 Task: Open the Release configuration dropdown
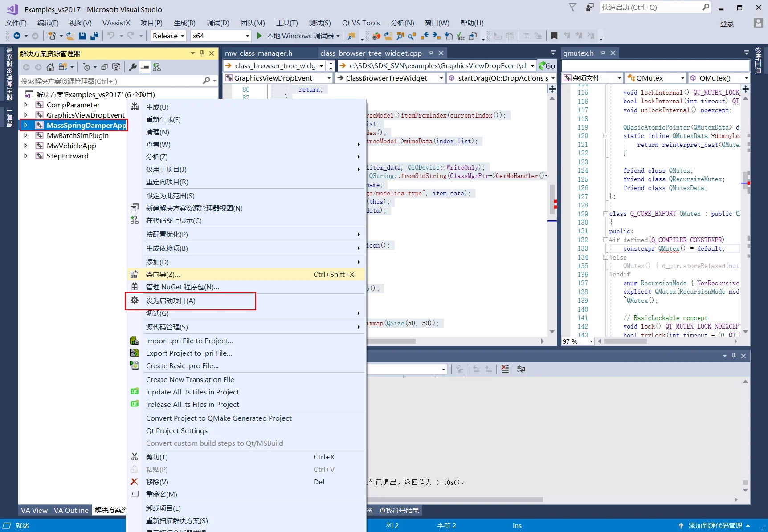click(x=168, y=36)
